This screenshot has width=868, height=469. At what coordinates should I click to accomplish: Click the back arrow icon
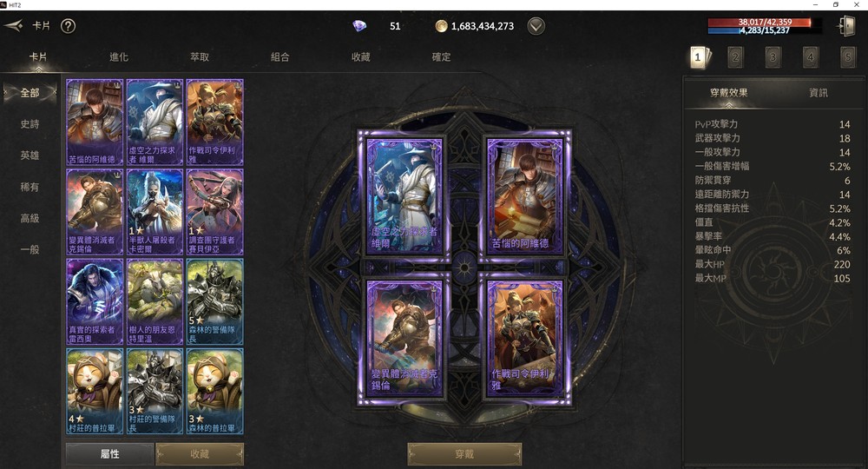point(13,25)
